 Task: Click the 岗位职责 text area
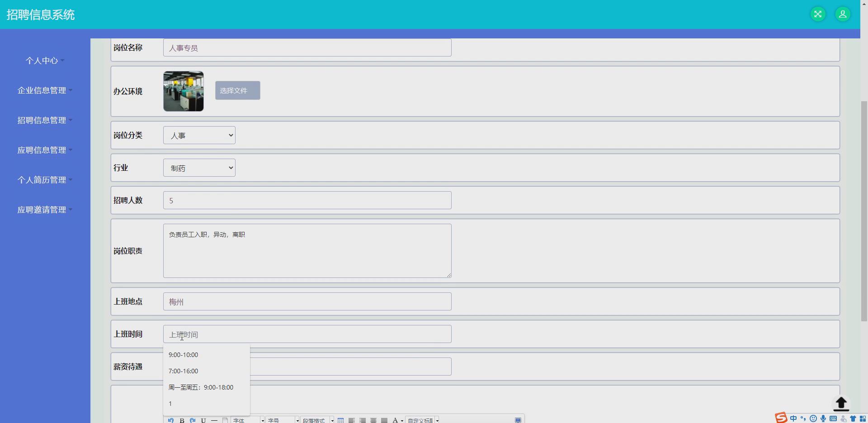pyautogui.click(x=307, y=251)
